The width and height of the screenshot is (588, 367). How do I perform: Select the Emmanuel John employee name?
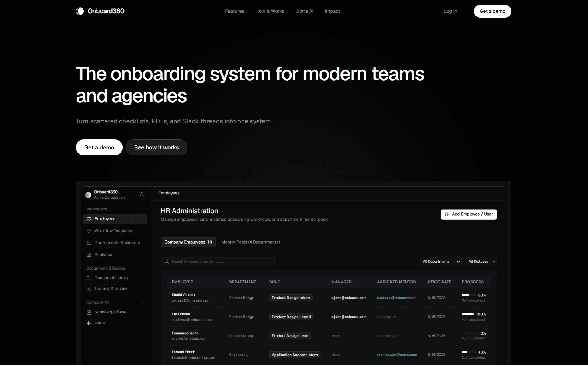(x=185, y=333)
